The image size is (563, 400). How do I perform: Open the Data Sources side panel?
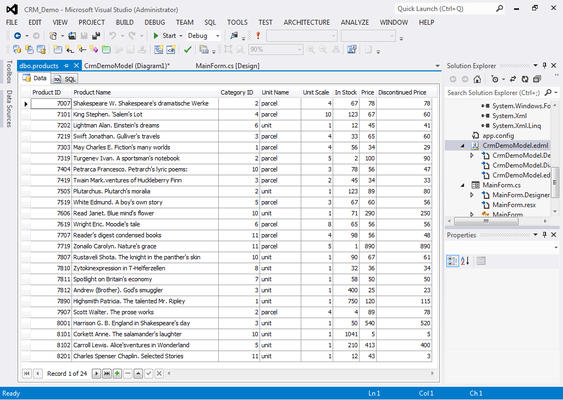pos(9,108)
